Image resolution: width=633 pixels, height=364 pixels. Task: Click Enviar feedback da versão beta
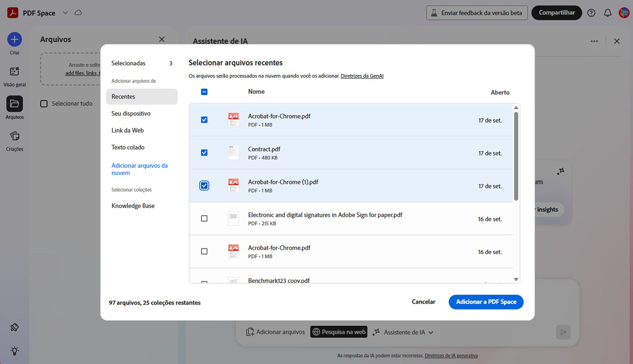point(477,13)
